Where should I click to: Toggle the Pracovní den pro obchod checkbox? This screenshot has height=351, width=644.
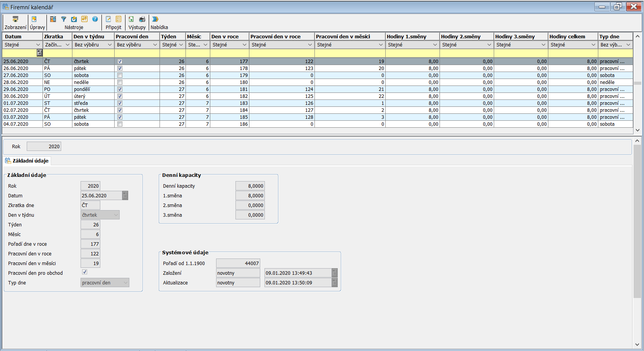pos(84,272)
